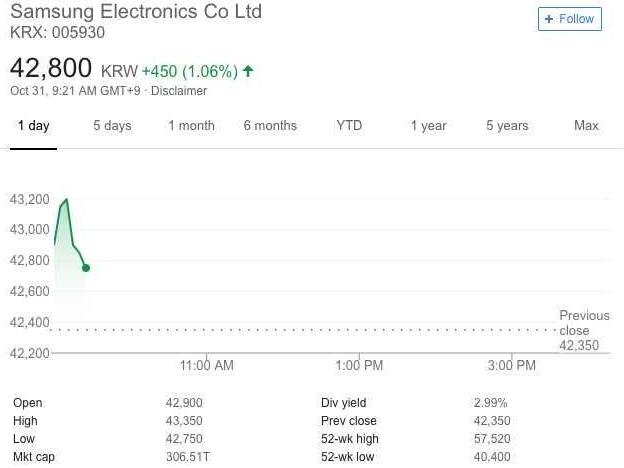Image resolution: width=624 pixels, height=468 pixels.
Task: Click the 11:00 AM axis label
Action: [x=207, y=366]
